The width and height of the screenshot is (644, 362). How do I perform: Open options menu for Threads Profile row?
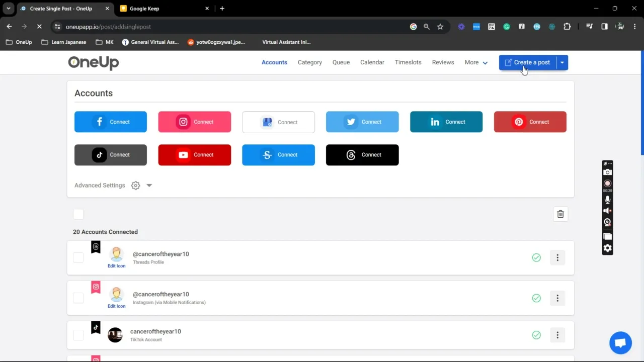click(557, 257)
